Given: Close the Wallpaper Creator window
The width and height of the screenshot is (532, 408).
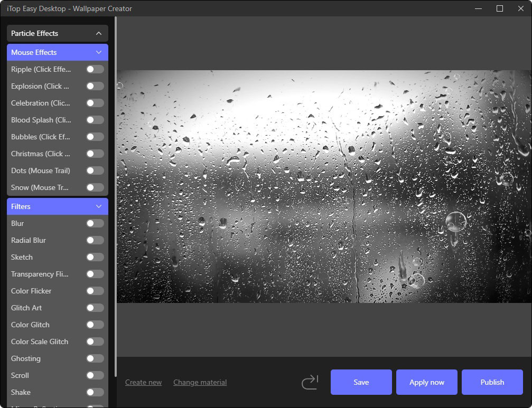Looking at the screenshot, I should tap(520, 8).
